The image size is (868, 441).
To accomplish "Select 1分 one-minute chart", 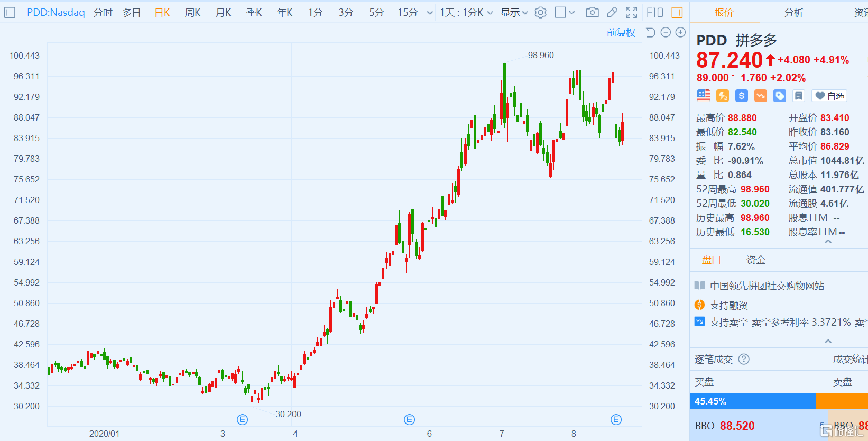I will click(316, 12).
